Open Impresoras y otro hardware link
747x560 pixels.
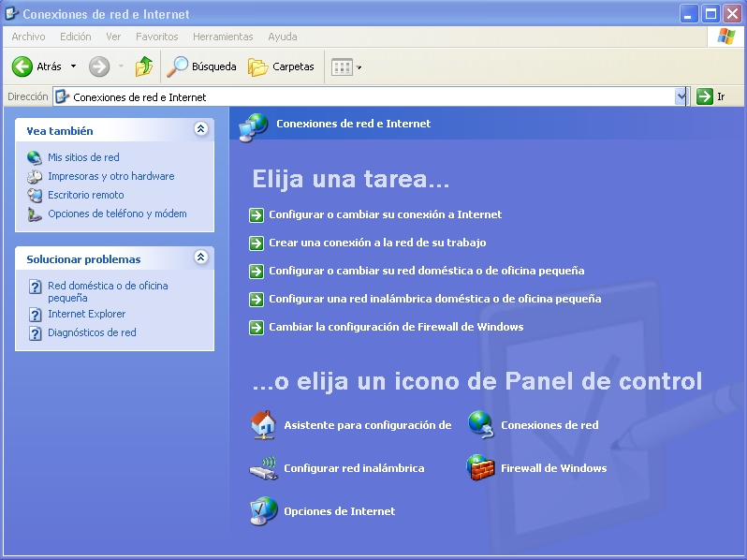click(111, 176)
